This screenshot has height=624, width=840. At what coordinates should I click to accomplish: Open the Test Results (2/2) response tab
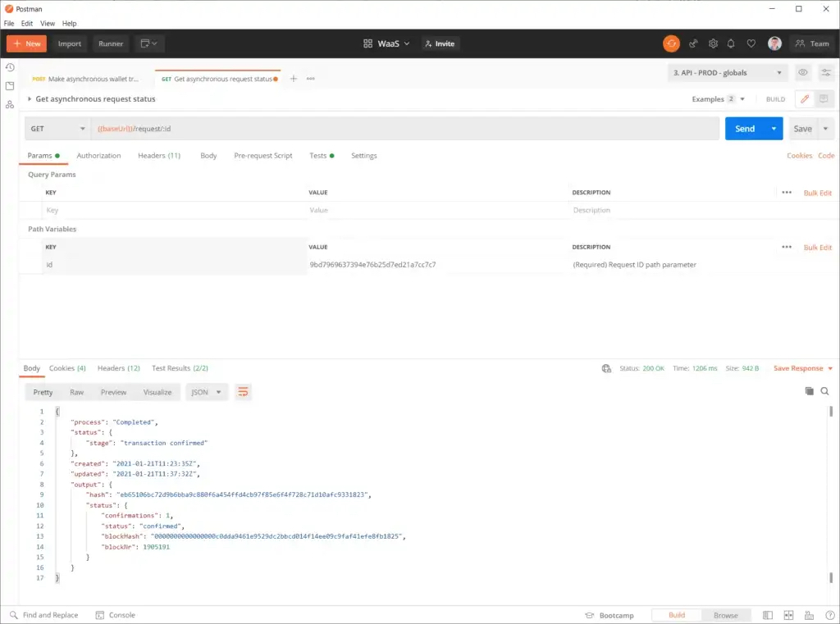(180, 368)
